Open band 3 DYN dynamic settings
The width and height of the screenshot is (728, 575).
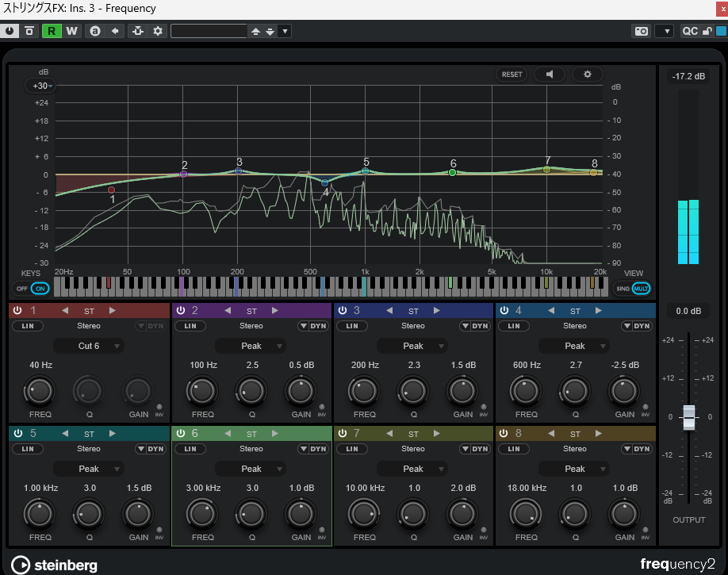[474, 326]
